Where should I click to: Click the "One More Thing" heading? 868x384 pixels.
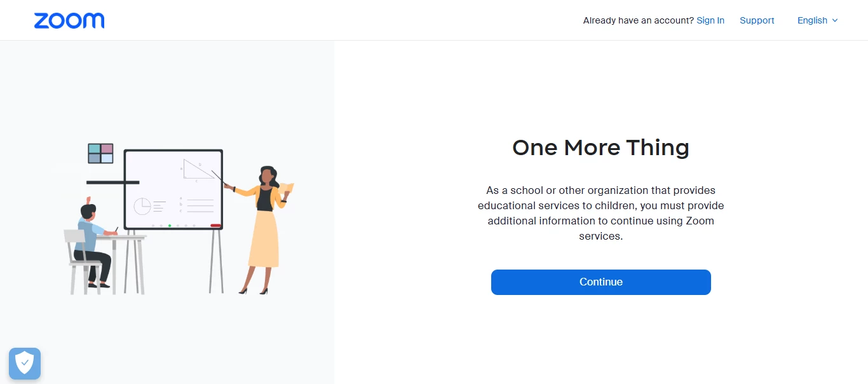click(601, 147)
